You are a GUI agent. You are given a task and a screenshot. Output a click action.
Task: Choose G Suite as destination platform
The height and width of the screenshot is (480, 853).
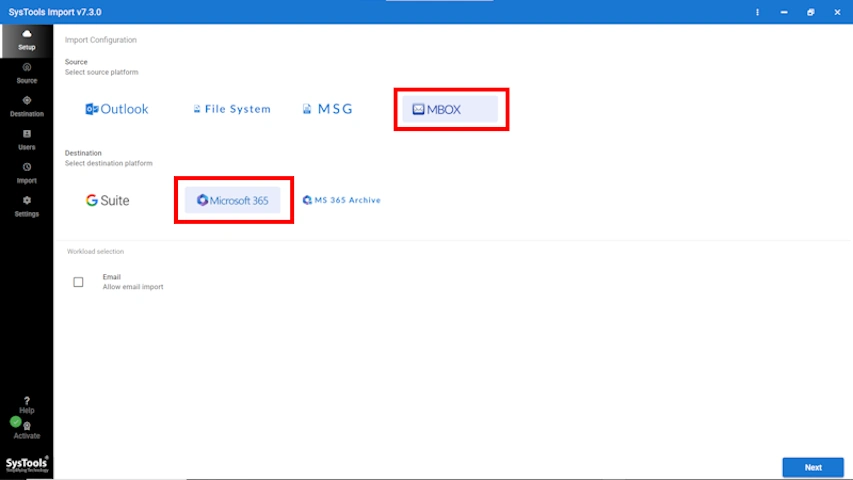108,200
